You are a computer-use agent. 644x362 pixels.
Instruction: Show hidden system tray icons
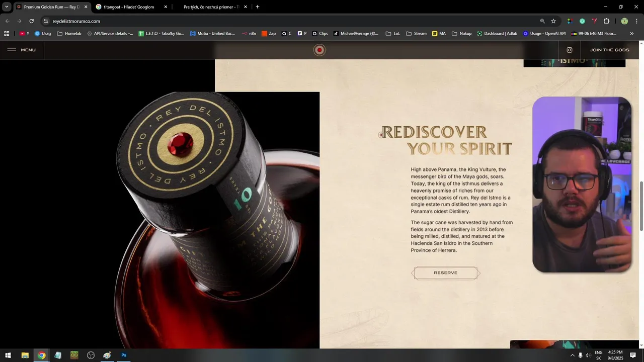point(572,355)
